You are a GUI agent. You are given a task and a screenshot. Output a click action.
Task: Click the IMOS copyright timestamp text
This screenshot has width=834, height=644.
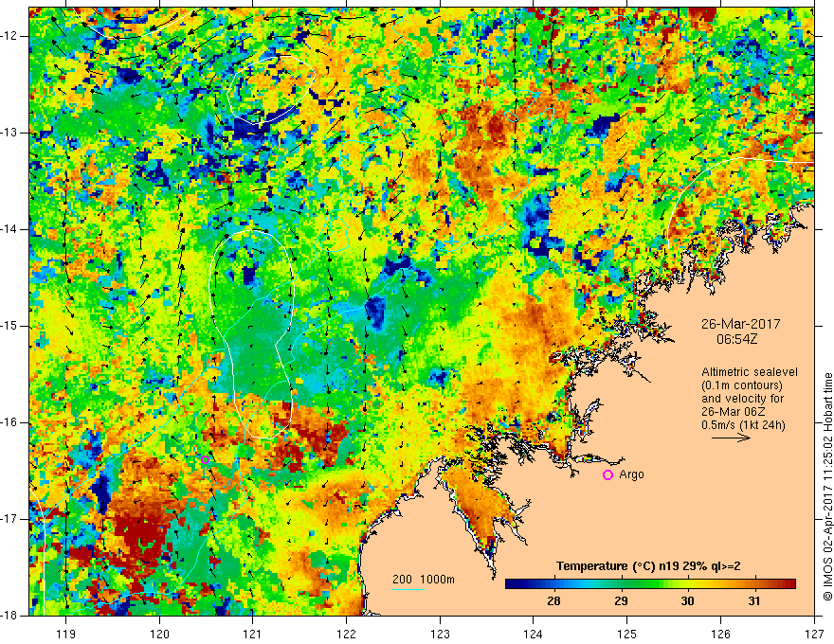click(x=827, y=486)
